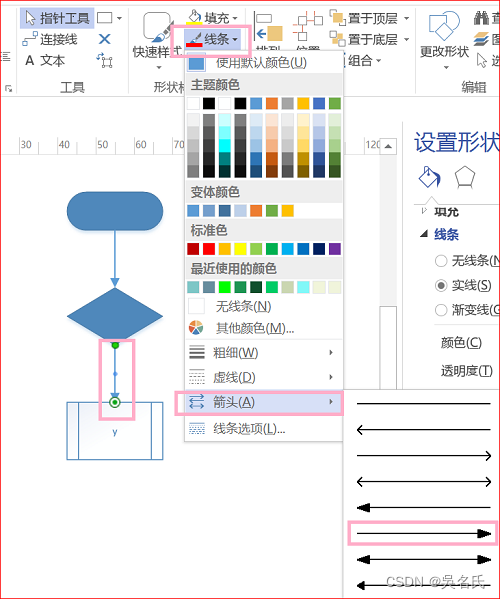Pick the bright green recent color
This screenshot has width=500, height=599.
tap(225, 287)
